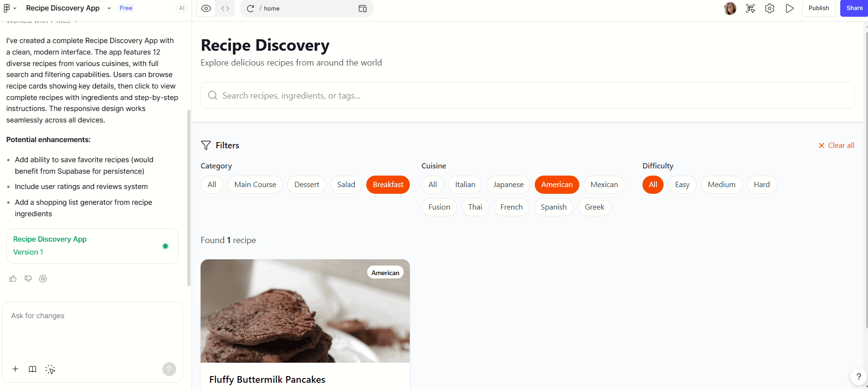The width and height of the screenshot is (868, 389).
Task: Expand the Recipe Discovery App name dropdown
Action: [x=109, y=8]
